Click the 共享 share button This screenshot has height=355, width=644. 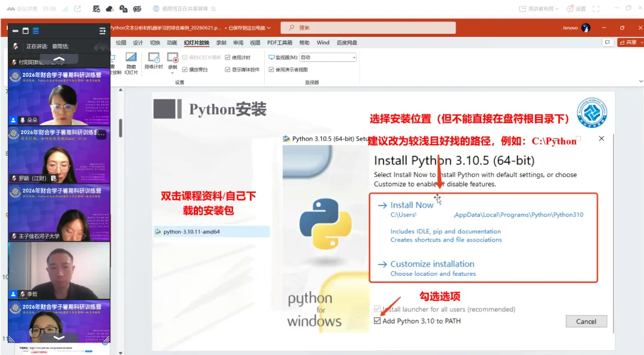click(628, 42)
